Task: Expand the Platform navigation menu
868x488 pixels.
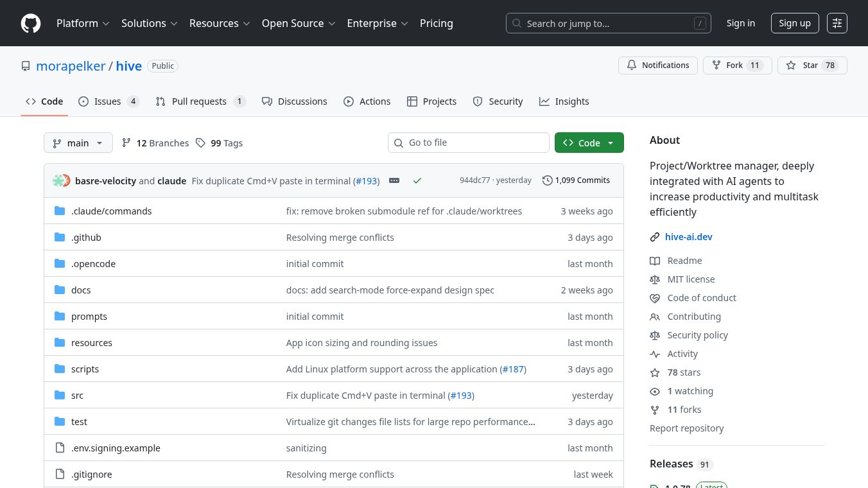Action: click(x=83, y=23)
